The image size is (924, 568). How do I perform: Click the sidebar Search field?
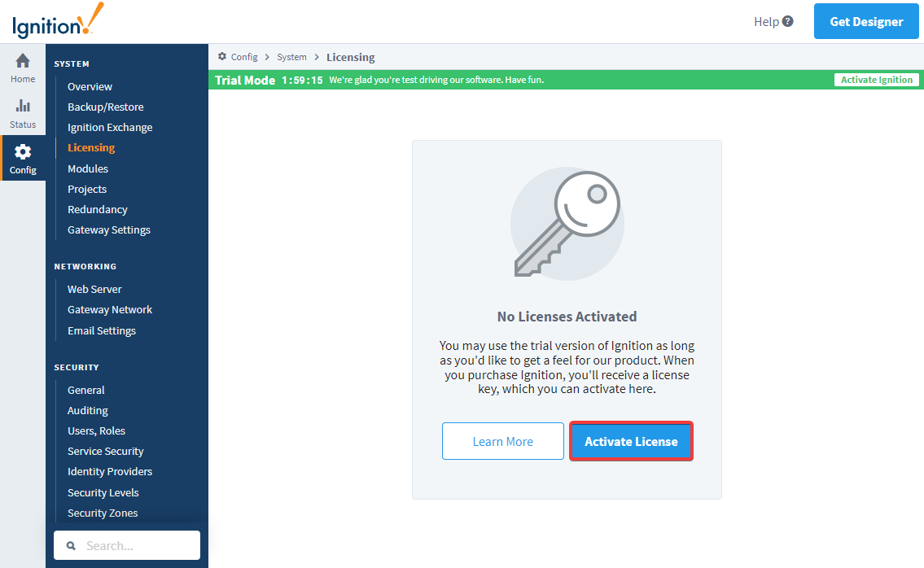click(x=127, y=545)
